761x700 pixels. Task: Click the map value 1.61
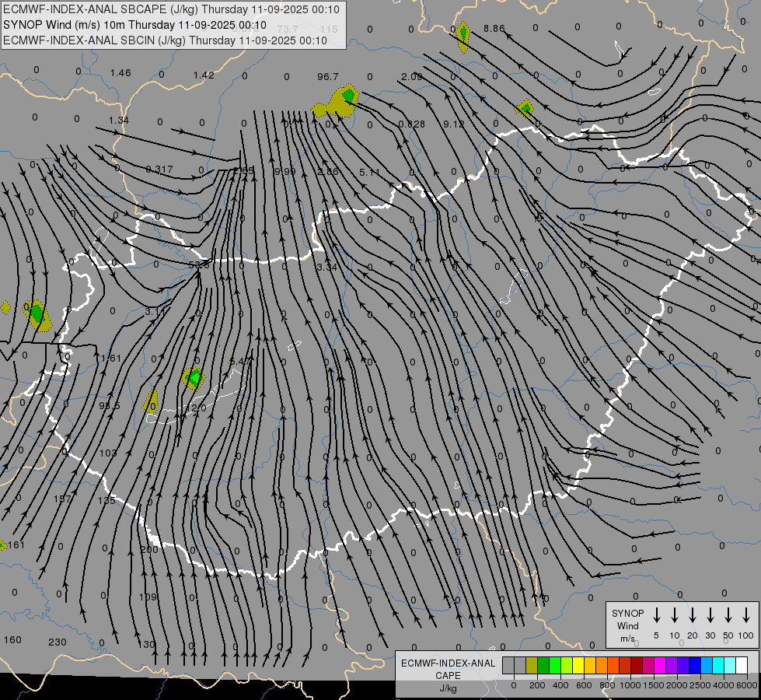click(x=111, y=358)
